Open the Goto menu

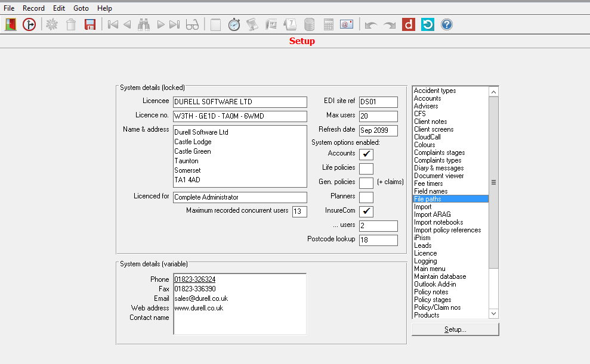81,8
